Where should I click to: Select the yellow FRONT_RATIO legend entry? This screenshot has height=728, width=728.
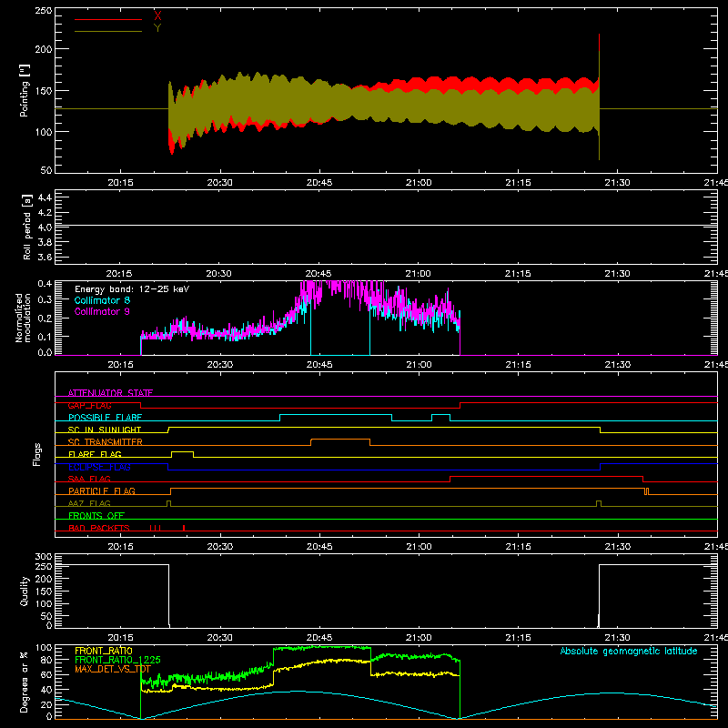pos(104,651)
